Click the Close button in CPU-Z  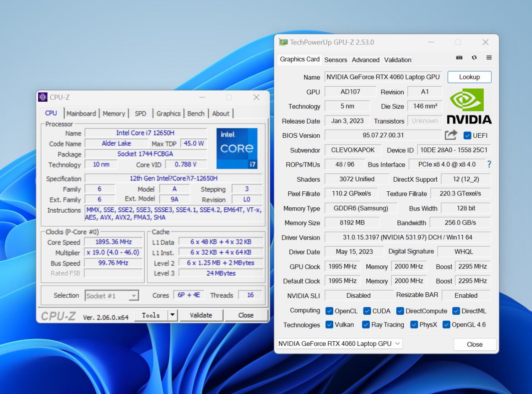coord(246,315)
